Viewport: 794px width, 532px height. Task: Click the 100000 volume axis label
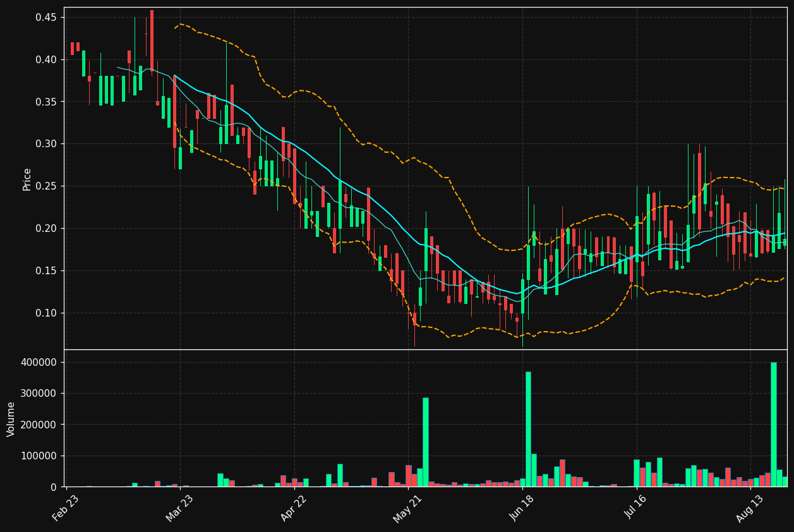(x=39, y=456)
